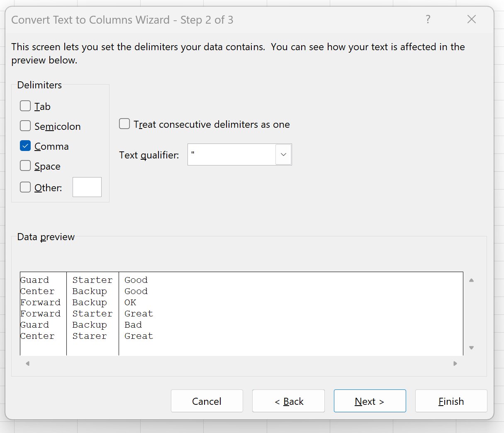Go back to wizard step 1
The image size is (504, 433).
pyautogui.click(x=288, y=401)
